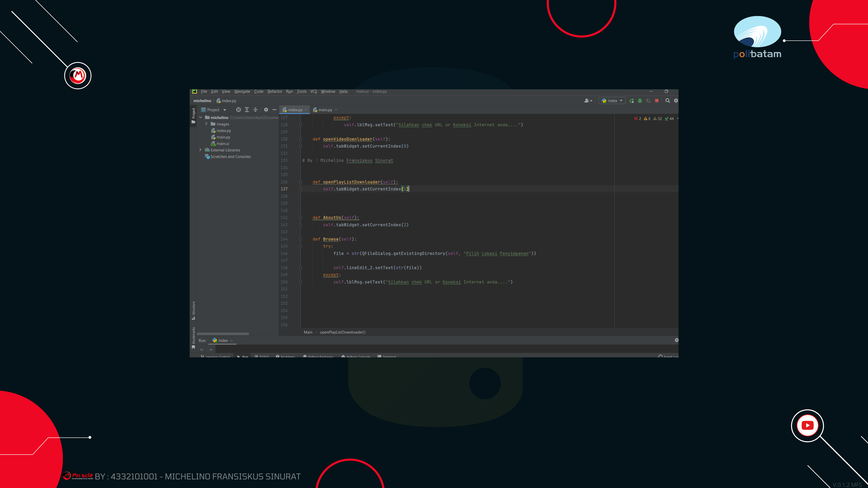Click the Browse function name in code
The width and height of the screenshot is (868, 488).
tap(330, 239)
